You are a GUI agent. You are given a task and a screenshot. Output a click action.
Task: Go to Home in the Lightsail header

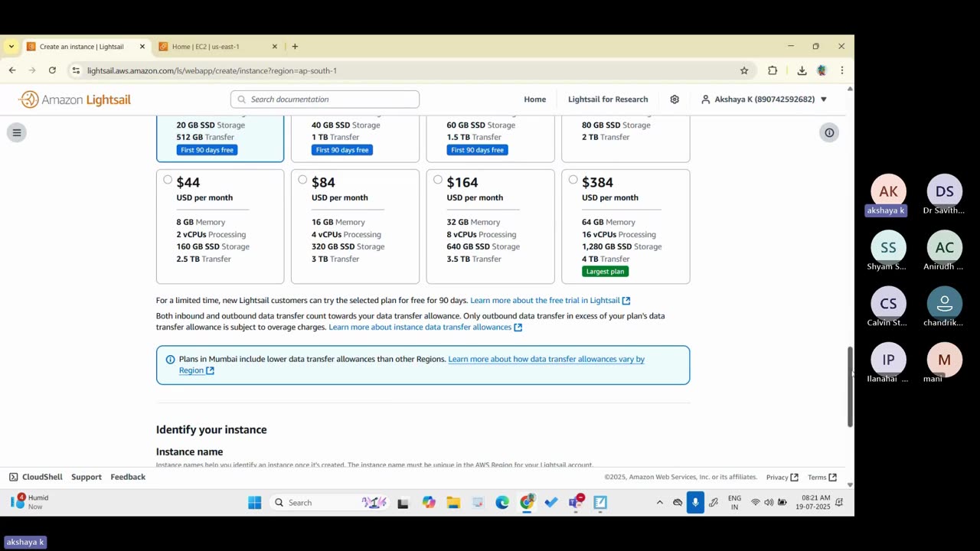[535, 99]
